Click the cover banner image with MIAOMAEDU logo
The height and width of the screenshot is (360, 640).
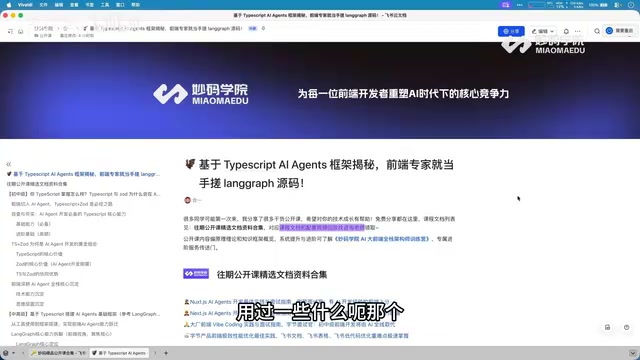pos(320,91)
